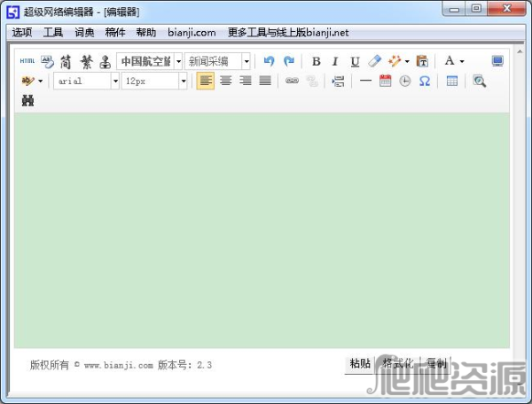Click the stamp icon after 繁
The width and height of the screenshot is (532, 404).
coord(106,62)
